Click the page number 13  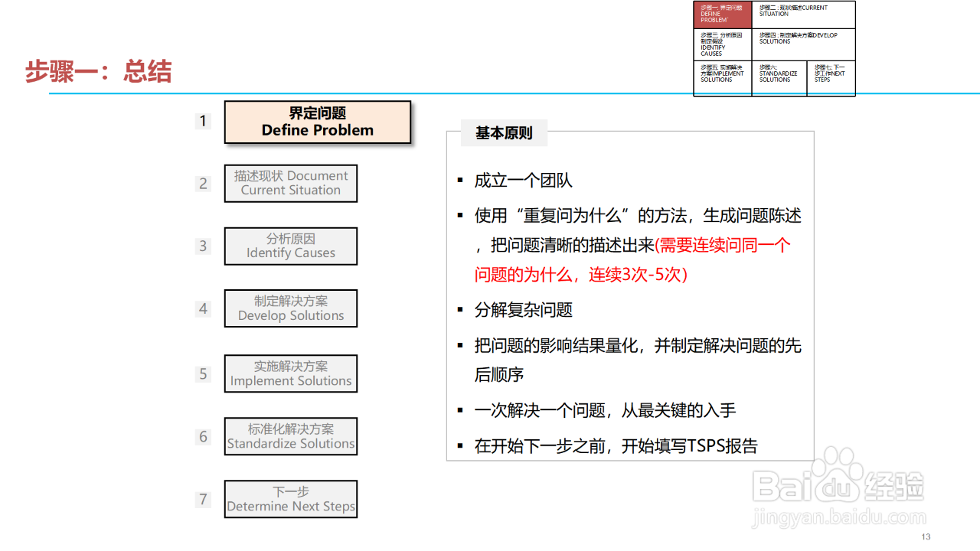926,536
